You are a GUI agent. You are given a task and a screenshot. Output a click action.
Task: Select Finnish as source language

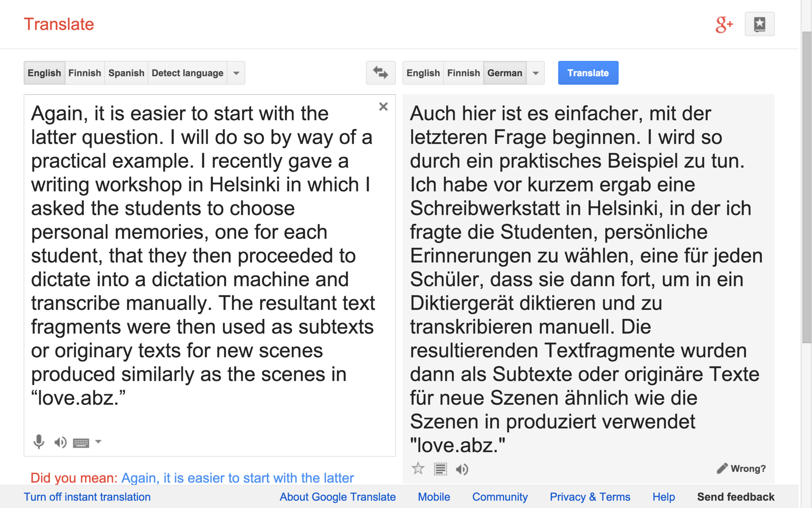point(85,73)
